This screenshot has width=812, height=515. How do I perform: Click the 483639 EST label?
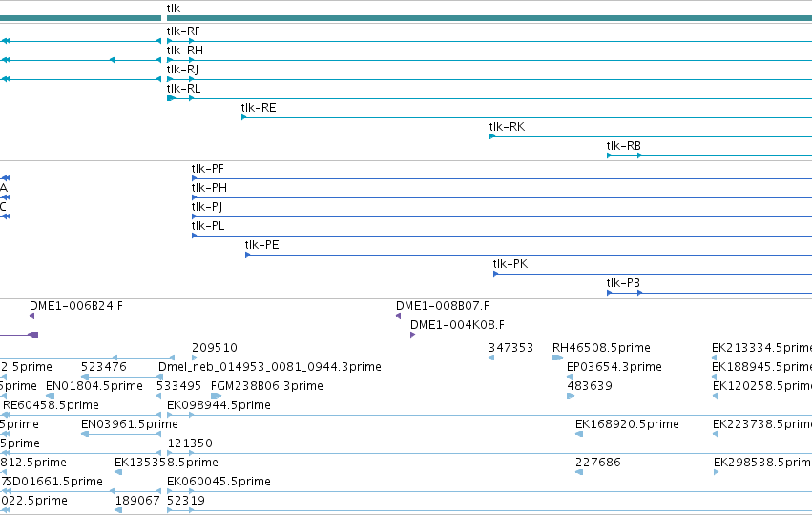pyautogui.click(x=590, y=386)
